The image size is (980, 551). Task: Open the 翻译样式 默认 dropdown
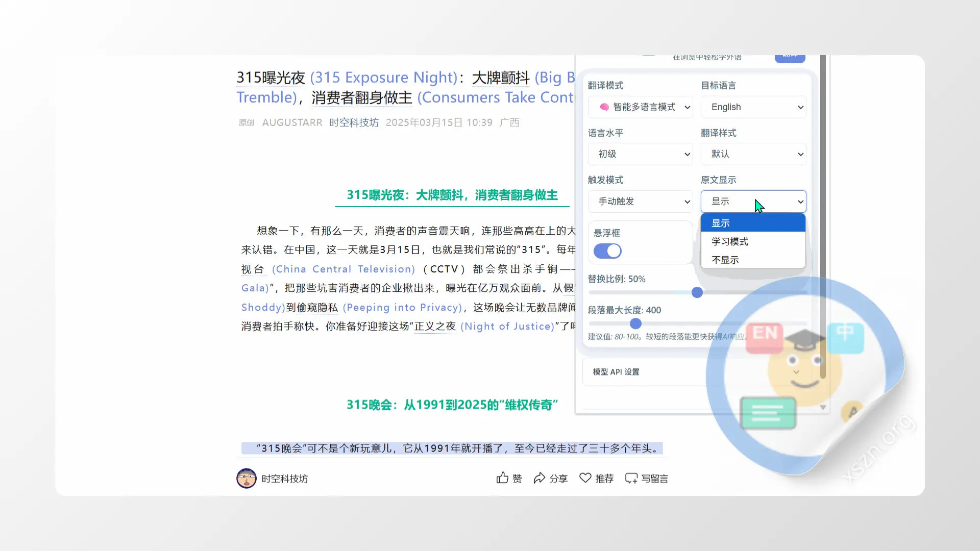point(753,154)
